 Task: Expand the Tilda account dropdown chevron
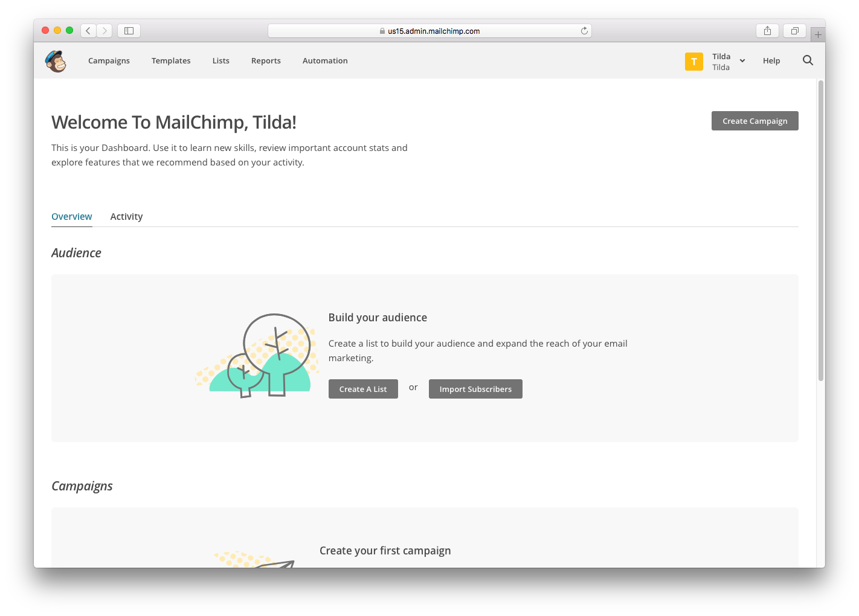742,61
